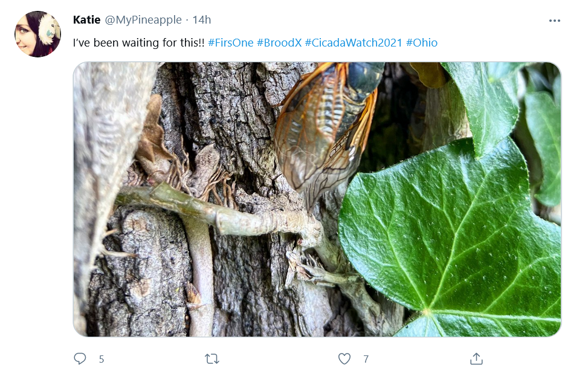Open the @MyPineapple handle link

(143, 20)
